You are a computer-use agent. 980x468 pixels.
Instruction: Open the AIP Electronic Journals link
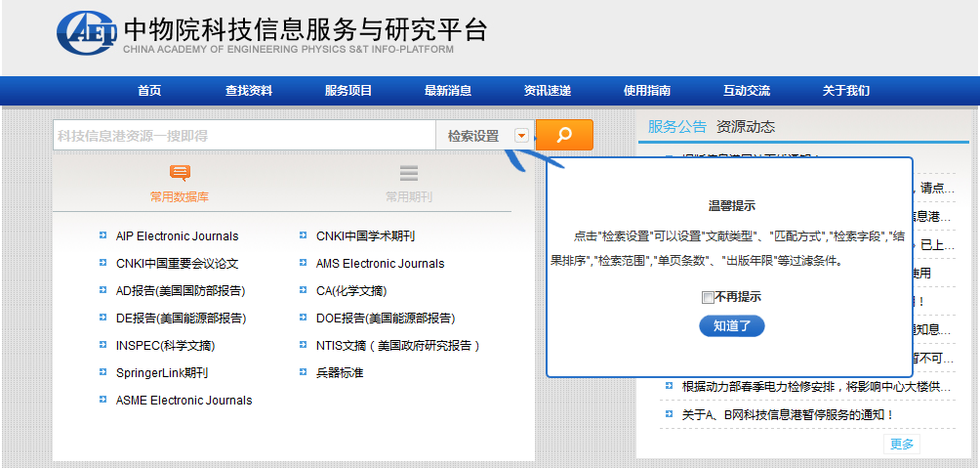pyautogui.click(x=177, y=236)
